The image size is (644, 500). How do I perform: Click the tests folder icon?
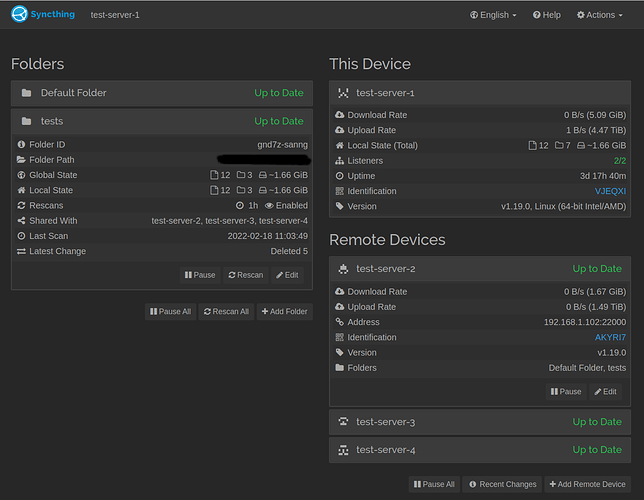pyautogui.click(x=26, y=121)
